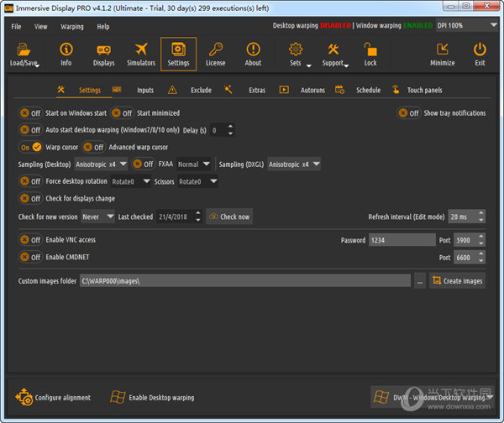Click the Check now button
504x423 pixels.
click(x=229, y=217)
